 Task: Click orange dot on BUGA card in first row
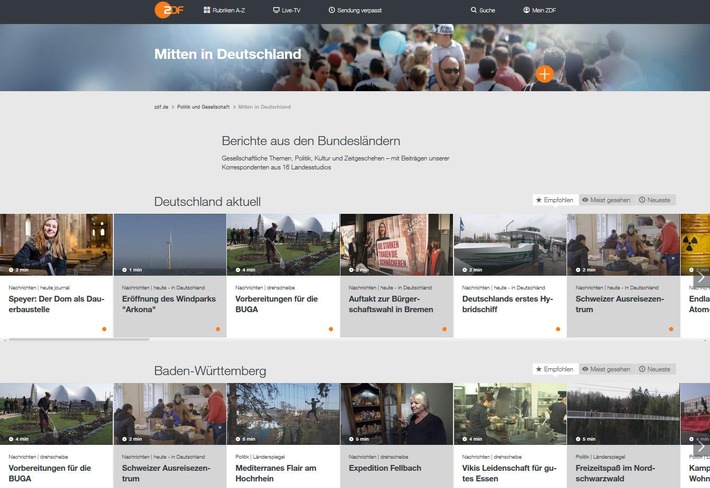coord(331,329)
